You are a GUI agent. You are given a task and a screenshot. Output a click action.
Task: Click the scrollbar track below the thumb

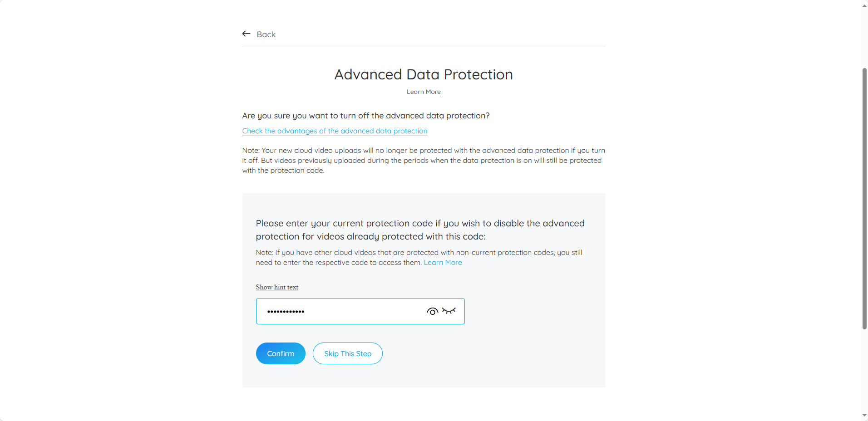click(x=864, y=370)
